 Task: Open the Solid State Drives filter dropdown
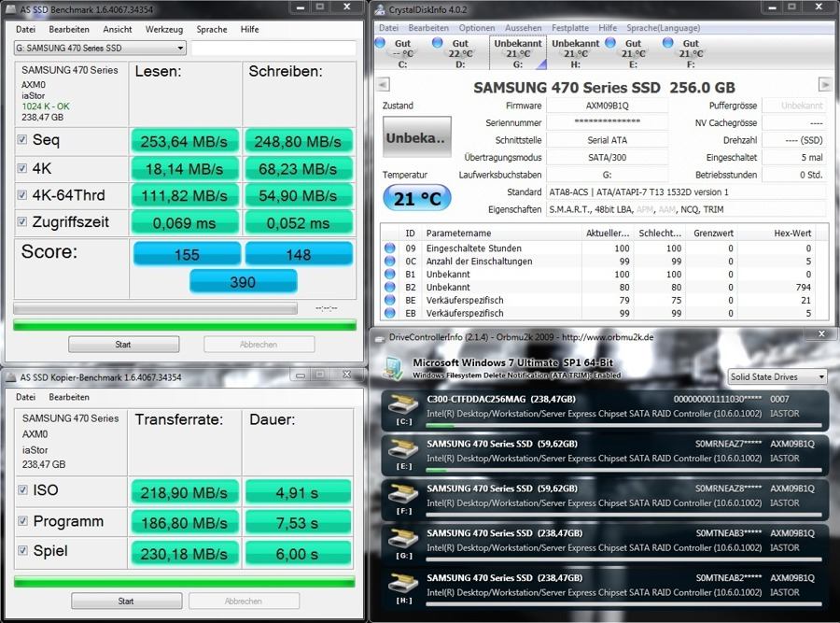pos(777,377)
